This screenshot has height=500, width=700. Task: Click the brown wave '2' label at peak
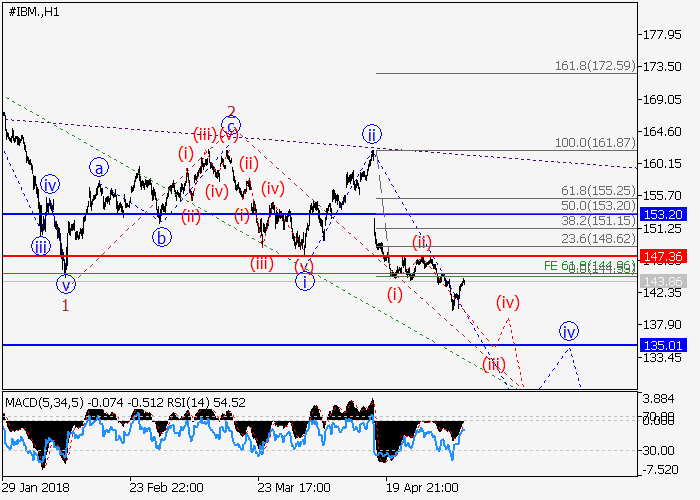tap(230, 111)
